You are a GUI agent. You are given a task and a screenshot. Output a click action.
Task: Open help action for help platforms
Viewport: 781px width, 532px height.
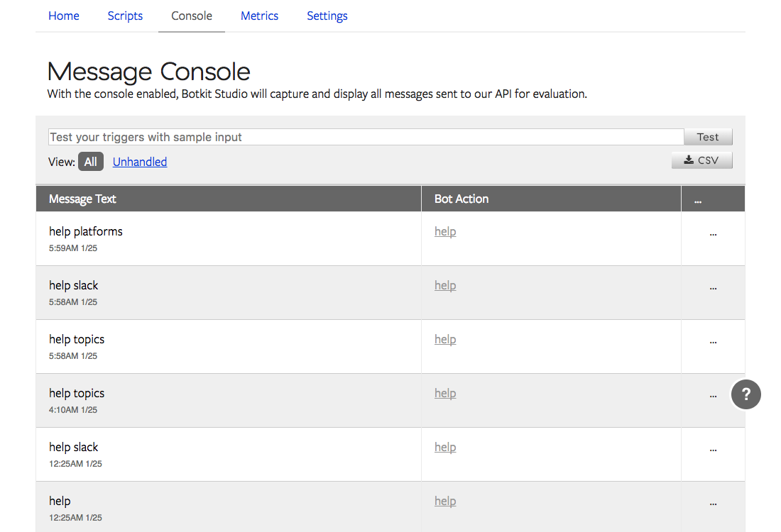coord(445,231)
